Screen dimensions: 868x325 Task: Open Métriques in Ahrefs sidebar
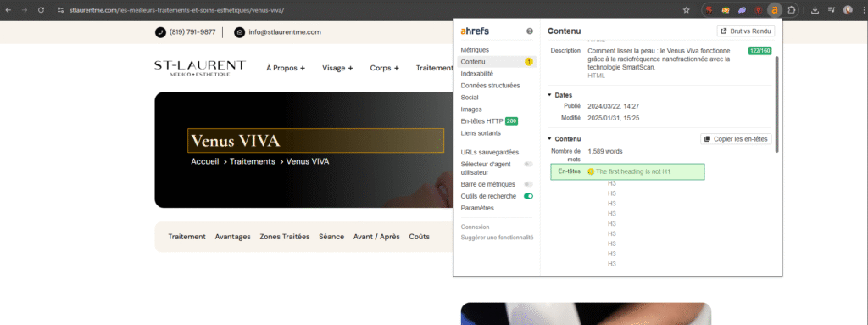pyautogui.click(x=475, y=50)
